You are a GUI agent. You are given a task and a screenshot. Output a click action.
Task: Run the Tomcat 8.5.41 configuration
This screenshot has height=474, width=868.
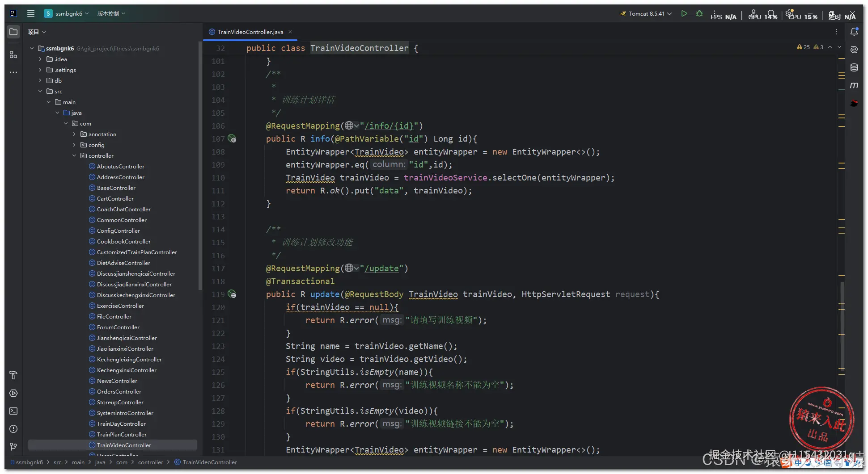click(x=684, y=13)
